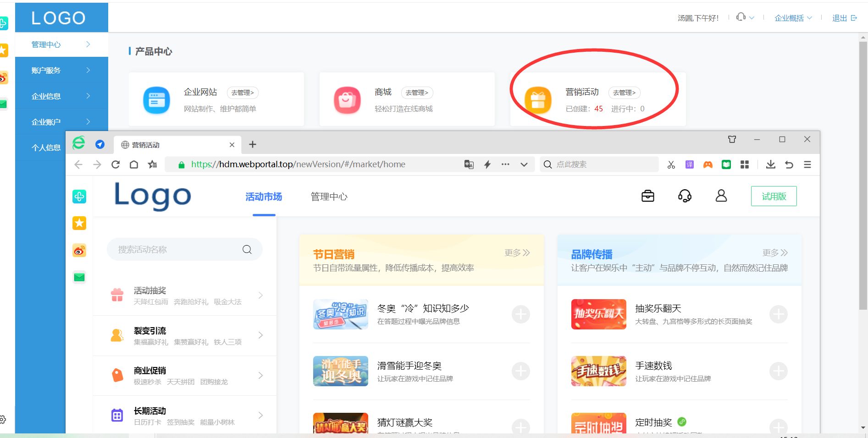868x438 pixels.
Task: Open the translate extension in the toolbar
Action: click(x=689, y=164)
